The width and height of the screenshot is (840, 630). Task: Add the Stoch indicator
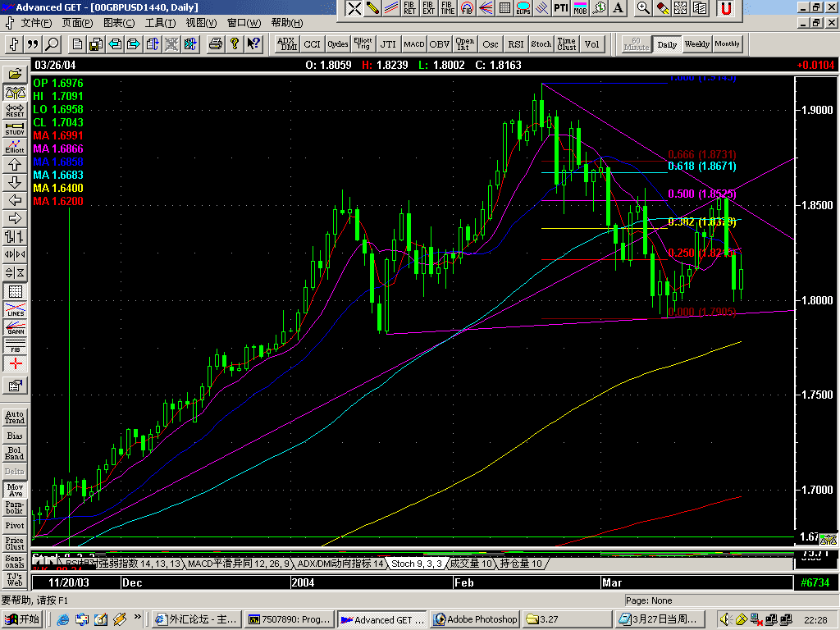(x=541, y=44)
